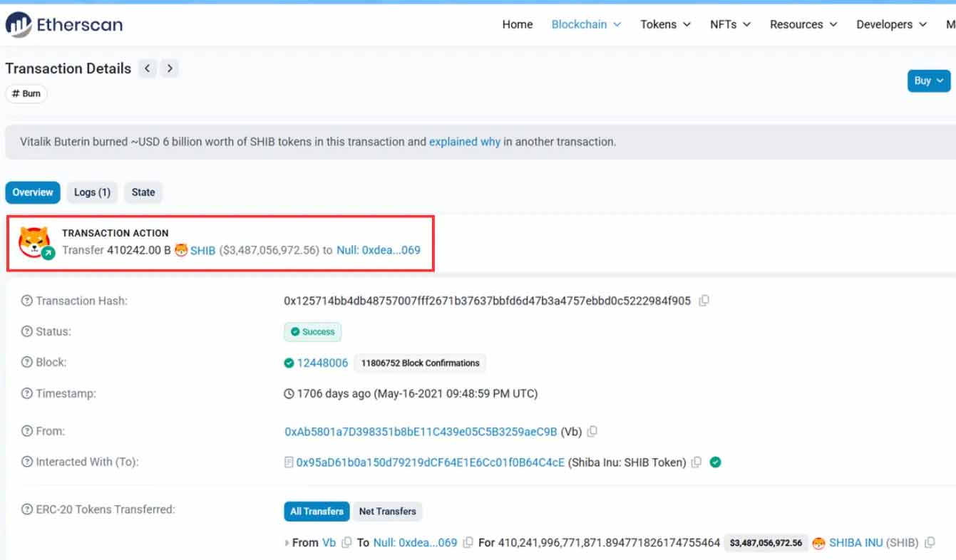The height and width of the screenshot is (560, 956).
Task: Copy the Vb sender address in transfers row
Action: click(x=346, y=543)
